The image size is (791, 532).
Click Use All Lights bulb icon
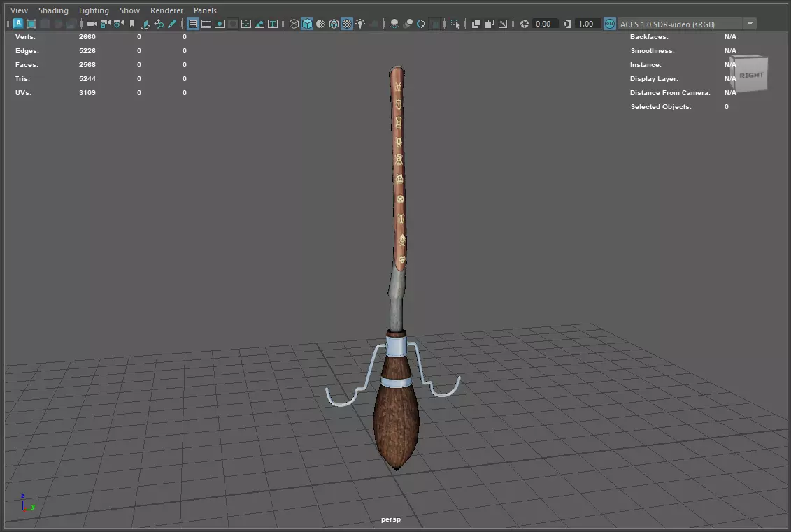click(360, 24)
